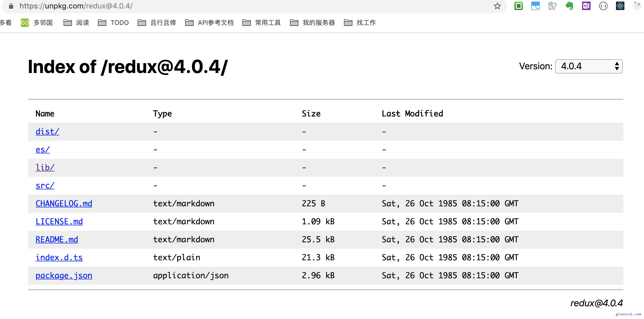Open the Evernote elephant extension
The image size is (644, 319).
tap(569, 6)
